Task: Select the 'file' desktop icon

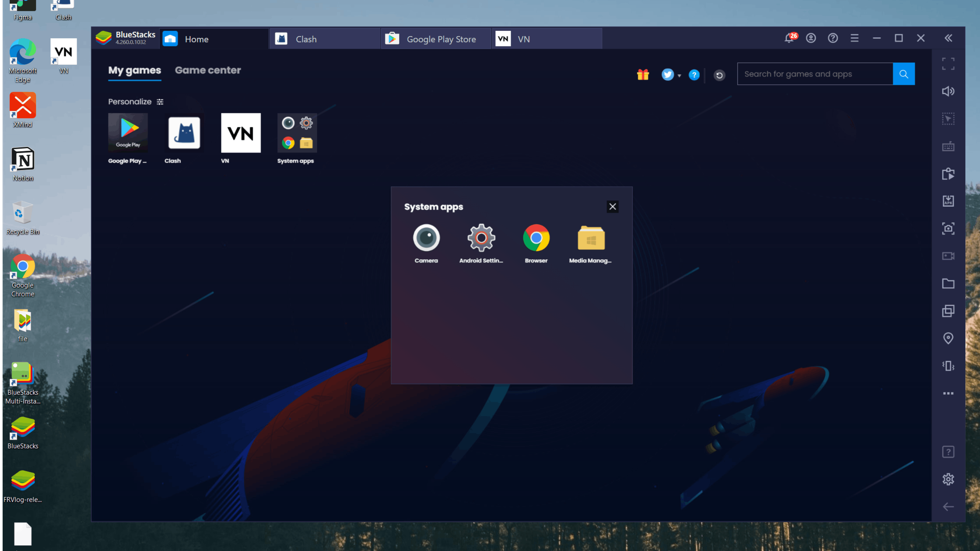Action: 23,325
